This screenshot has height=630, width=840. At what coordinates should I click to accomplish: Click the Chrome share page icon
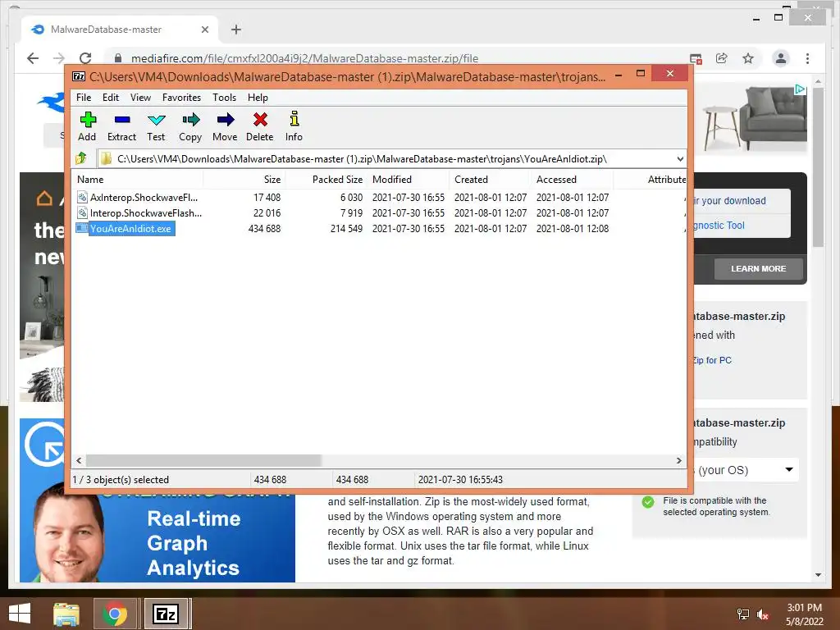pos(722,58)
